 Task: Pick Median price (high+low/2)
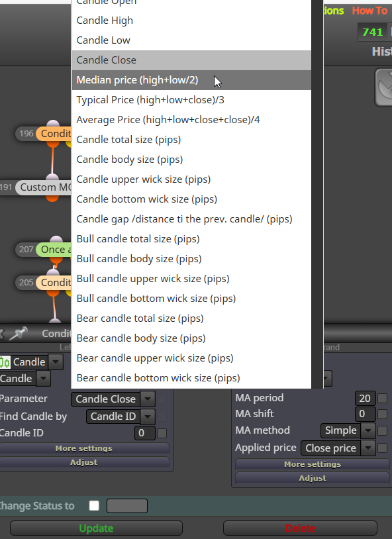191,80
